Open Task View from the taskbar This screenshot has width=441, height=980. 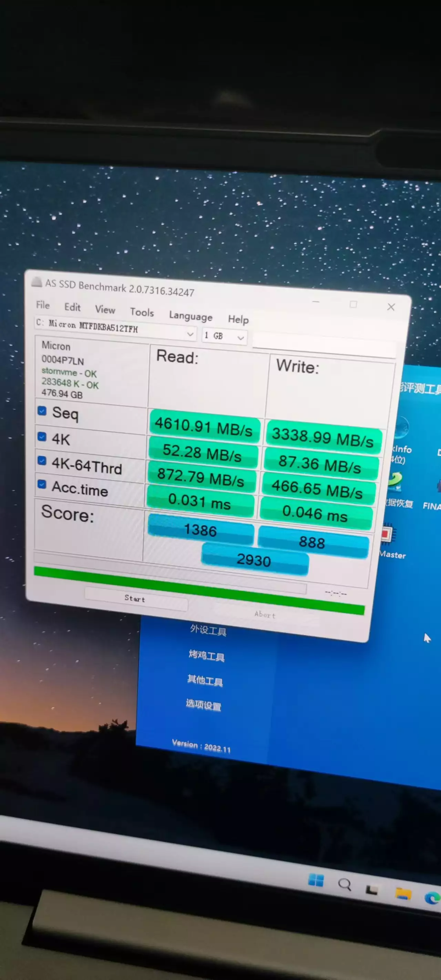[x=372, y=889]
